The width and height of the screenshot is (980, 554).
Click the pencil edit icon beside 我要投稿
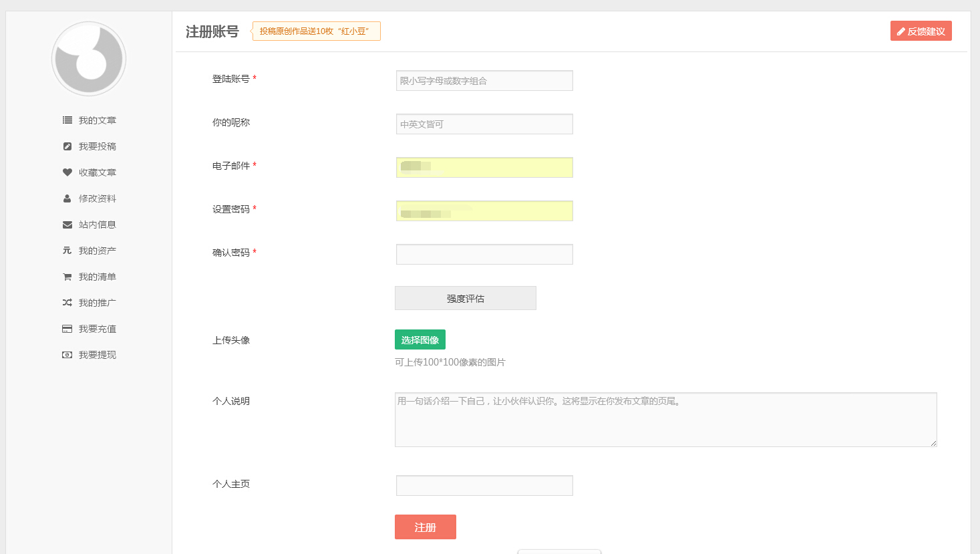click(67, 146)
